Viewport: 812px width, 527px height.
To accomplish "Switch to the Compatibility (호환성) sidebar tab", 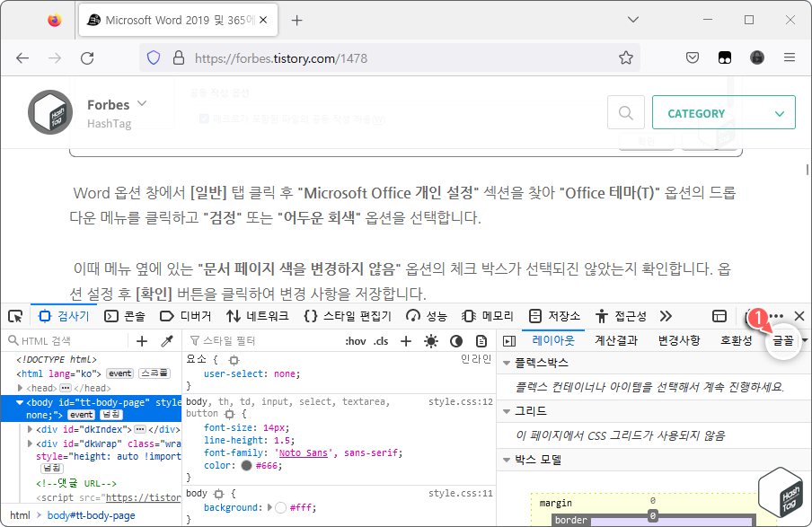I will [x=736, y=340].
